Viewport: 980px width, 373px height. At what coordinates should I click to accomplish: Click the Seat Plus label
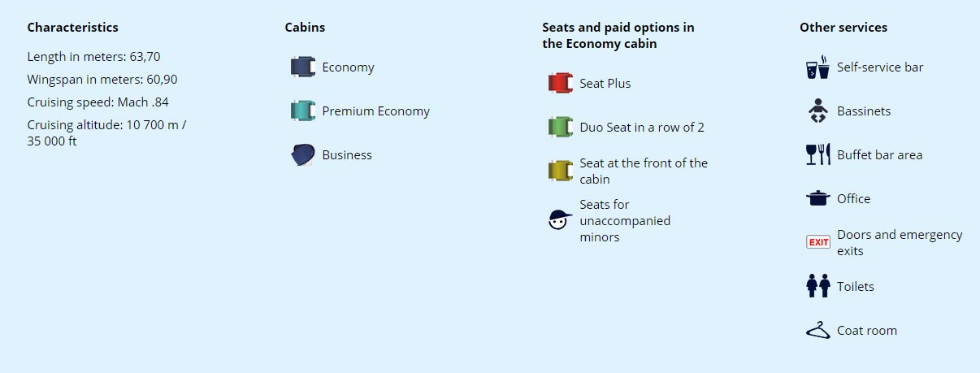click(605, 84)
